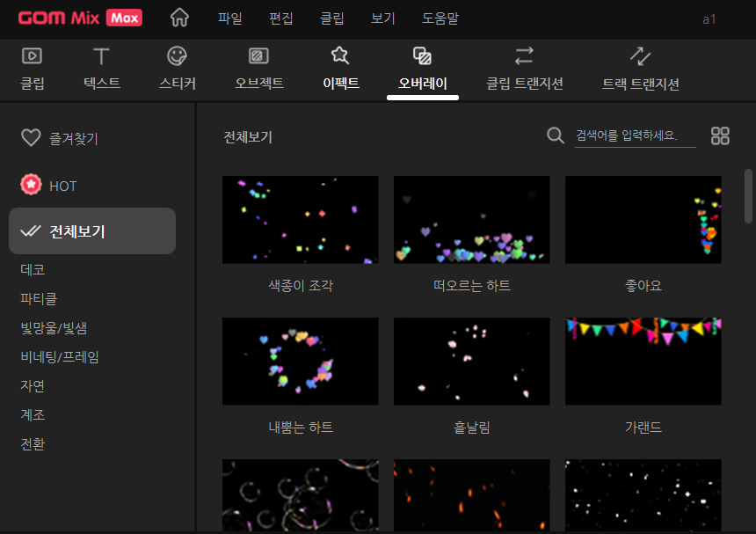Open the 오브젝트 panel icon
The height and width of the screenshot is (534, 756).
(x=259, y=56)
